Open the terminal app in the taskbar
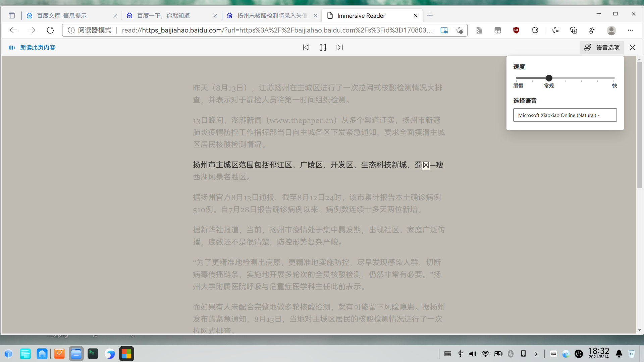Viewport: 644px width, 362px height. 93,354
